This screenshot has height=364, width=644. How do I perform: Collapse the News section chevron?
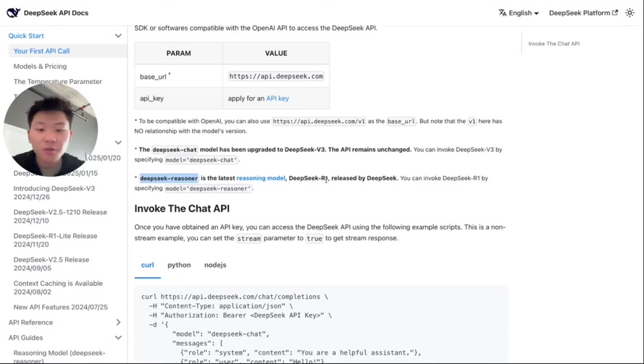click(x=118, y=143)
